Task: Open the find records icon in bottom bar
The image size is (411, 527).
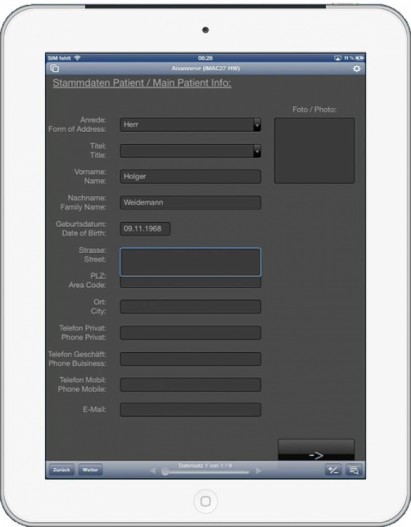Action: pyautogui.click(x=354, y=470)
